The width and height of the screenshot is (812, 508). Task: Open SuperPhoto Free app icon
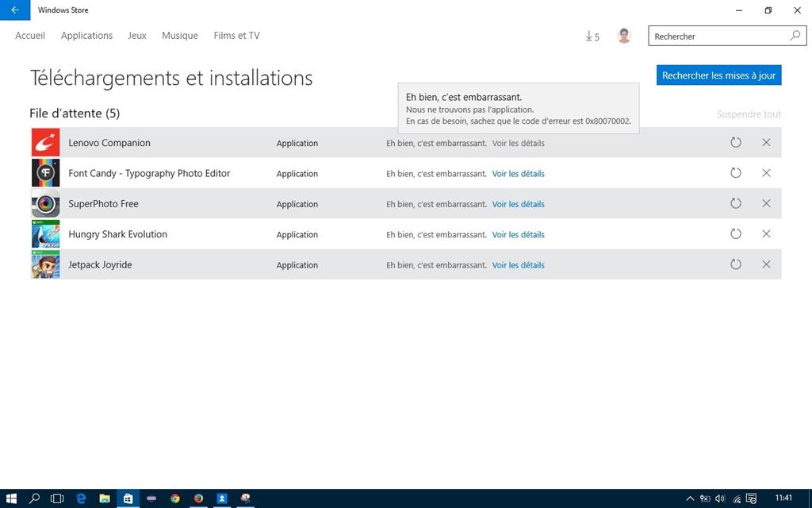[x=45, y=204]
